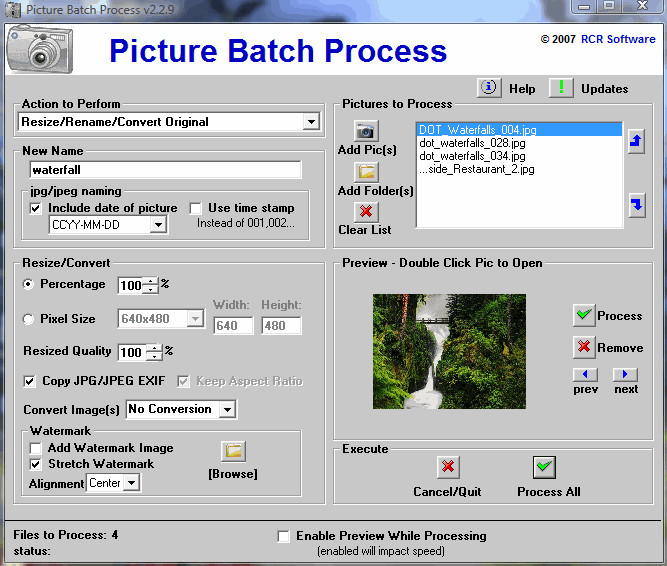The image size is (667, 566).
Task: Click the [Browse] label
Action: tap(233, 474)
